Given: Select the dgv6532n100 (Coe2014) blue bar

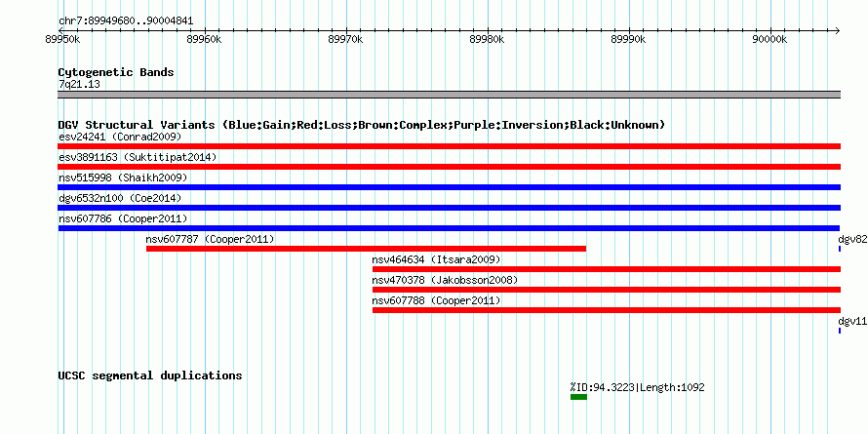Looking at the screenshot, I should point(449,208).
